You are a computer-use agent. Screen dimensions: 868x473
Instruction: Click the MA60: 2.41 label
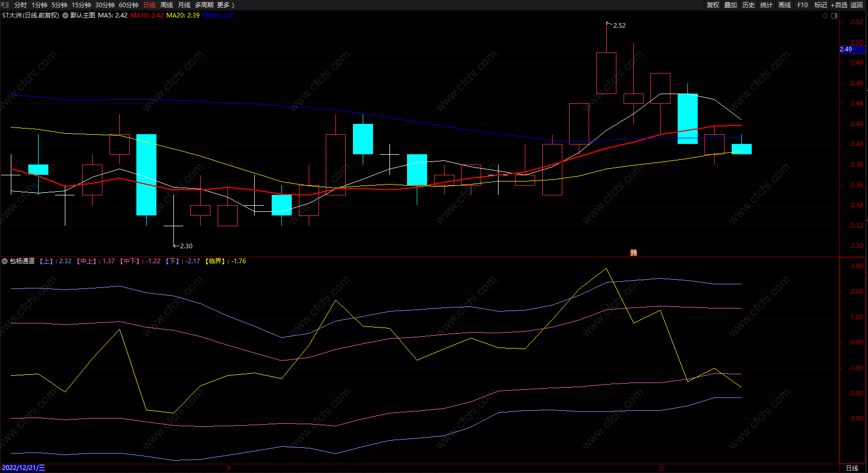219,15
